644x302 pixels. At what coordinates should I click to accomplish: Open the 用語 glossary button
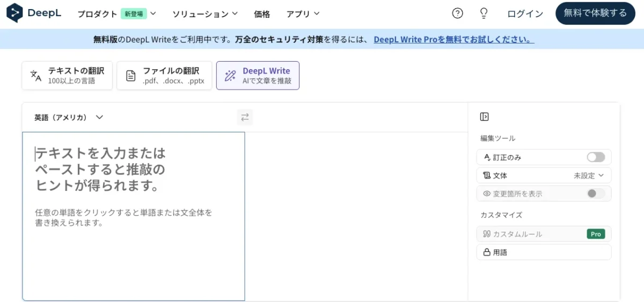tap(544, 252)
